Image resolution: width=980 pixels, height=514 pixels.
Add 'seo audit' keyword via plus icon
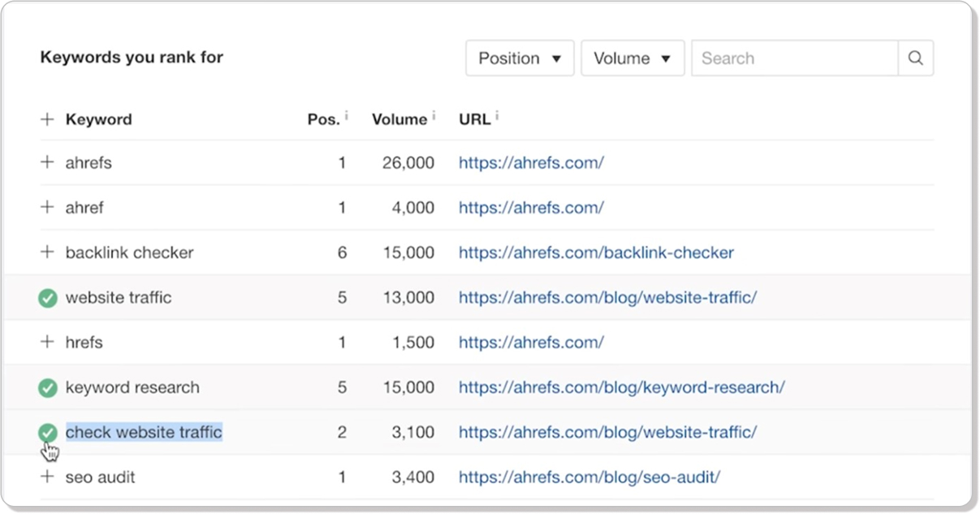click(47, 477)
